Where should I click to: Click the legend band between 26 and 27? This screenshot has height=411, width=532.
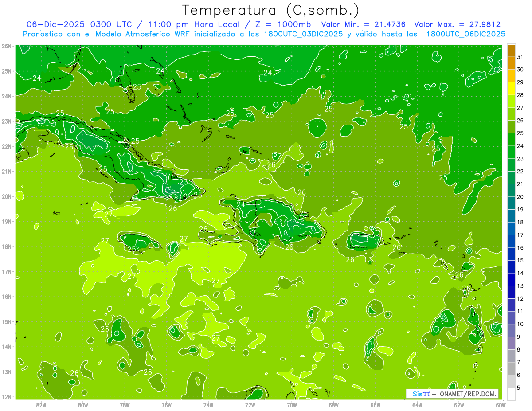click(x=511, y=114)
